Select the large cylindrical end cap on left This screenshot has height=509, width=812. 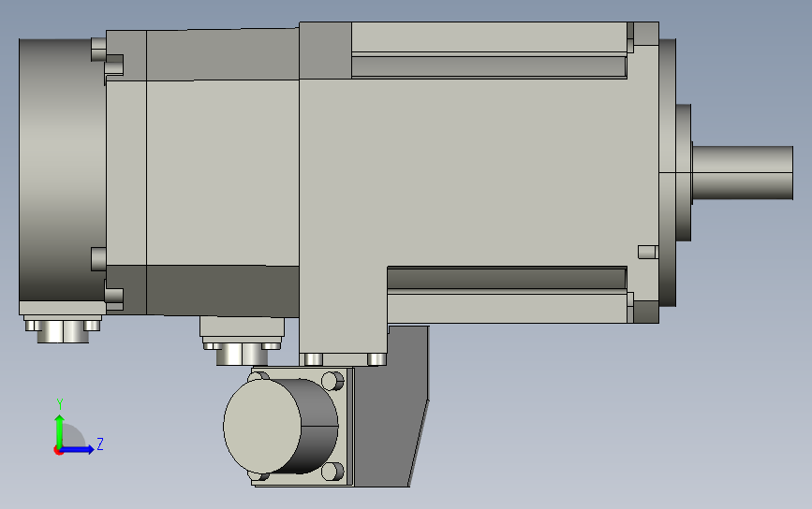[62, 169]
